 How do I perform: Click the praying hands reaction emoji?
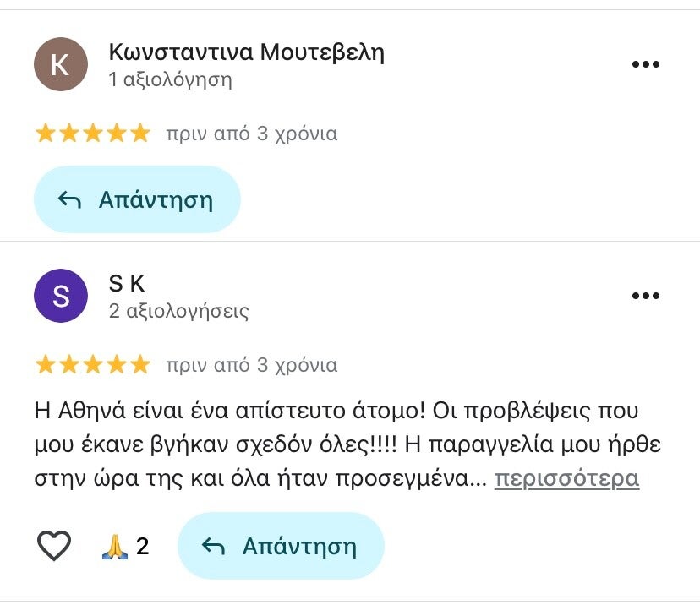coord(114,547)
